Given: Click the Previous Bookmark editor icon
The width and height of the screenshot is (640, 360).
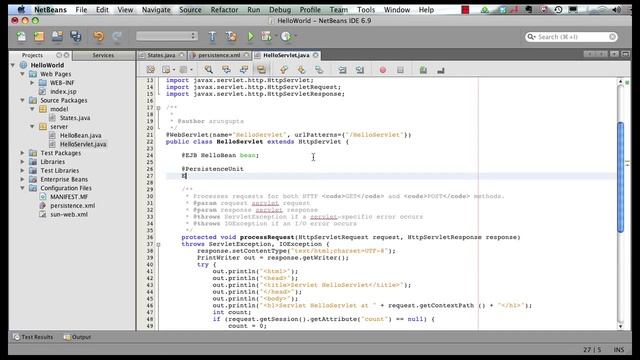Looking at the screenshot, I should point(284,70).
